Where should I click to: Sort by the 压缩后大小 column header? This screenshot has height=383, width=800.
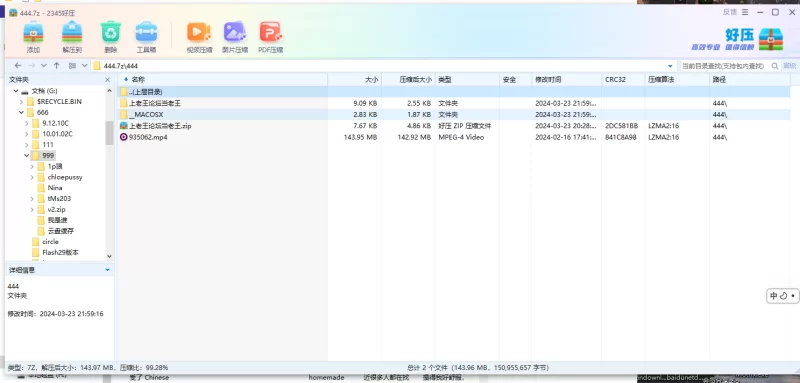[x=408, y=80]
